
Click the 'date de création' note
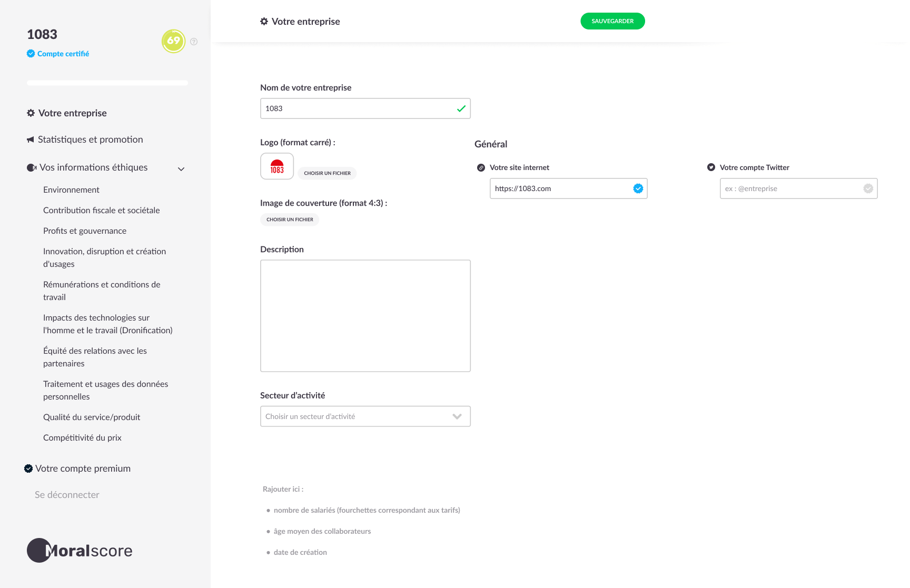pos(300,552)
